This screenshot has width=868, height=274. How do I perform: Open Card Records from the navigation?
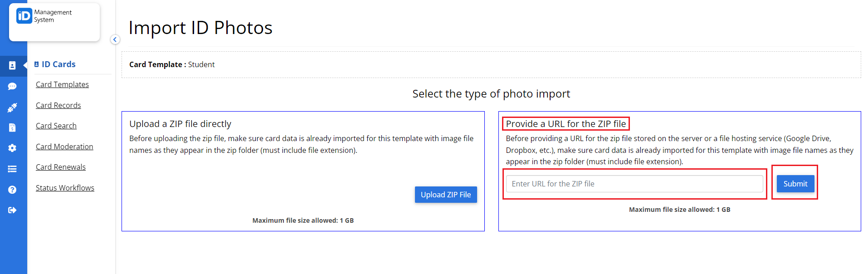58,105
